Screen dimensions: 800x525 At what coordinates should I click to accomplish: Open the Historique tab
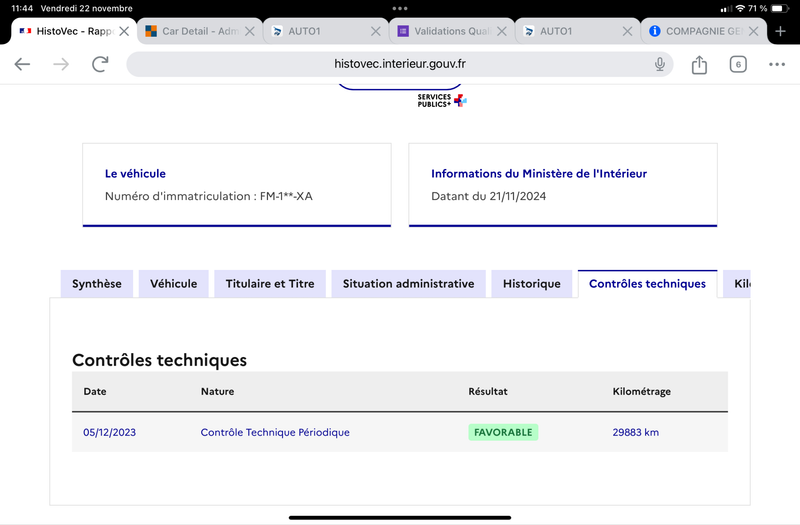point(532,284)
